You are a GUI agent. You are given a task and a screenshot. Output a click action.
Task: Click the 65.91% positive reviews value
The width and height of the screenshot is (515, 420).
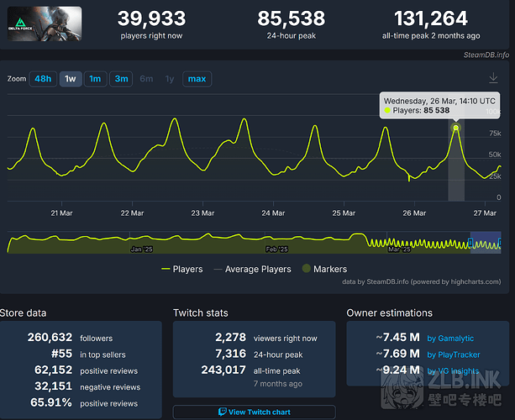(x=51, y=402)
